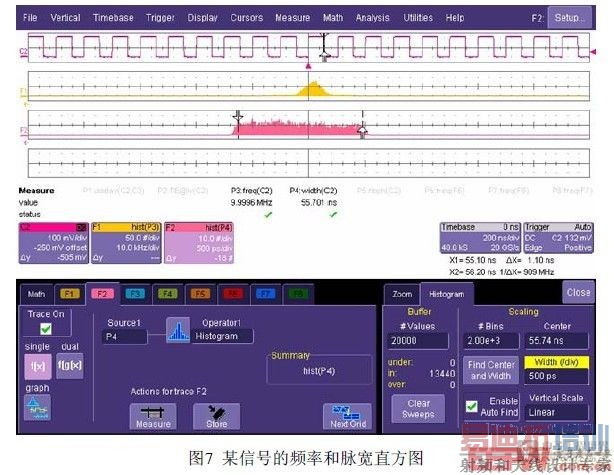Switch to the red F6 tab
614x475 pixels.
(x=233, y=294)
